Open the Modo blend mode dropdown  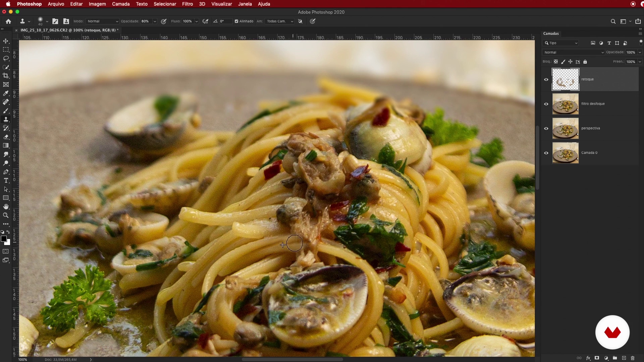tap(102, 21)
